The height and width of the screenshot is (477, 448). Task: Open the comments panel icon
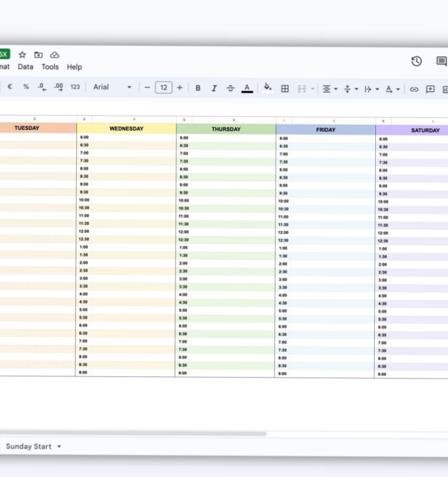(x=441, y=61)
